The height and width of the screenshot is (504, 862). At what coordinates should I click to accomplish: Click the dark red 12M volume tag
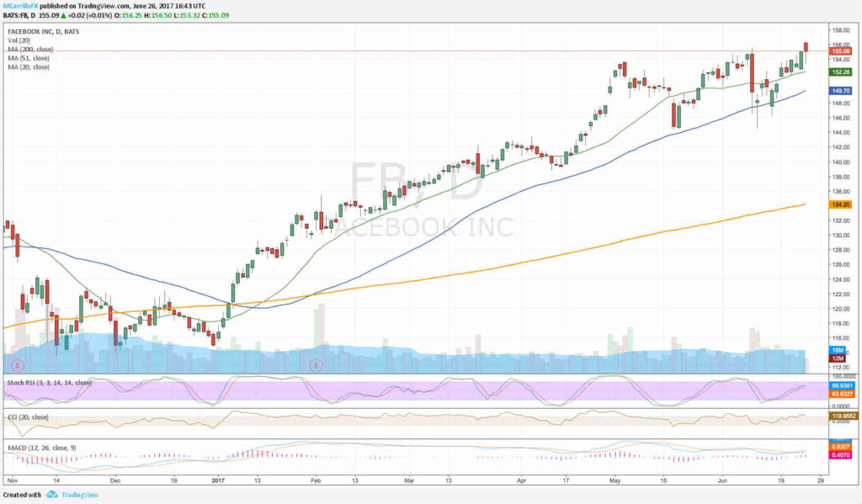tap(838, 358)
